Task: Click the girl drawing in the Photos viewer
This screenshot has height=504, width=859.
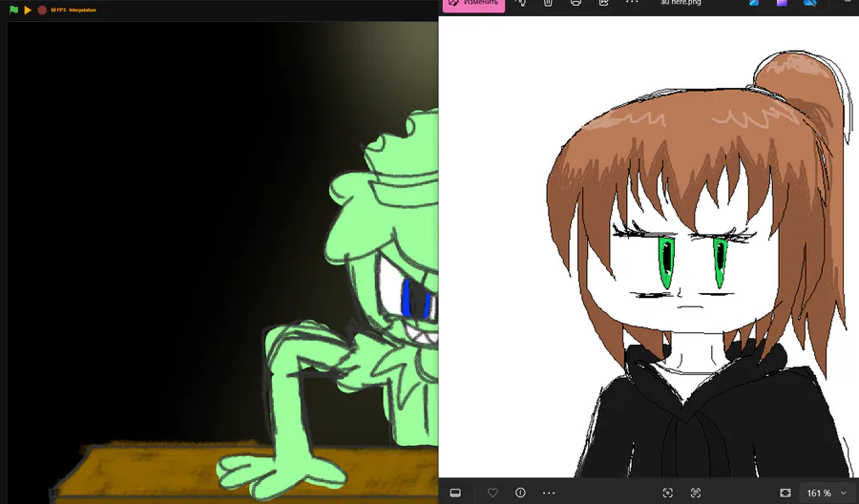Action: (x=702, y=262)
